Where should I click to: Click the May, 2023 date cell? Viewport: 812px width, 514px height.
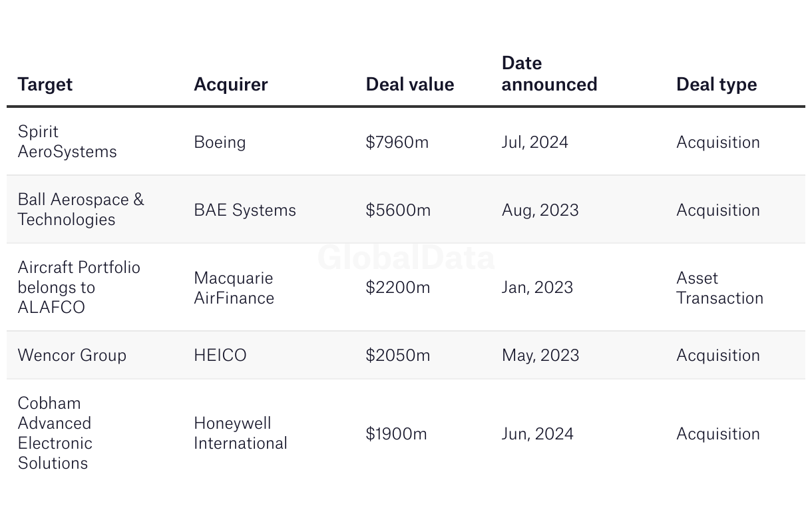pyautogui.click(x=540, y=356)
